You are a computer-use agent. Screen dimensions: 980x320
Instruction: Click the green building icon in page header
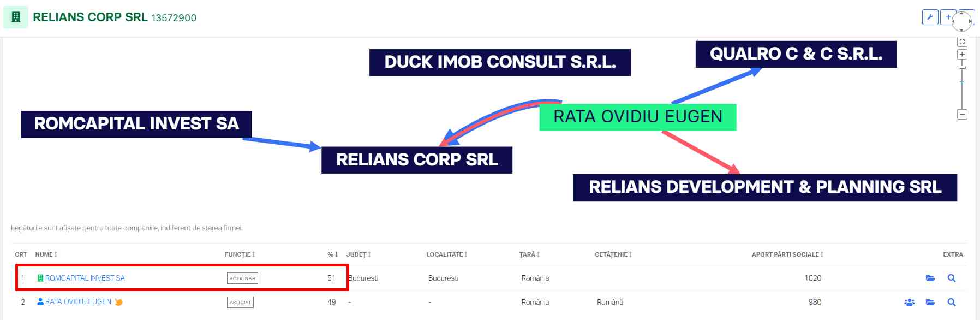click(x=16, y=17)
